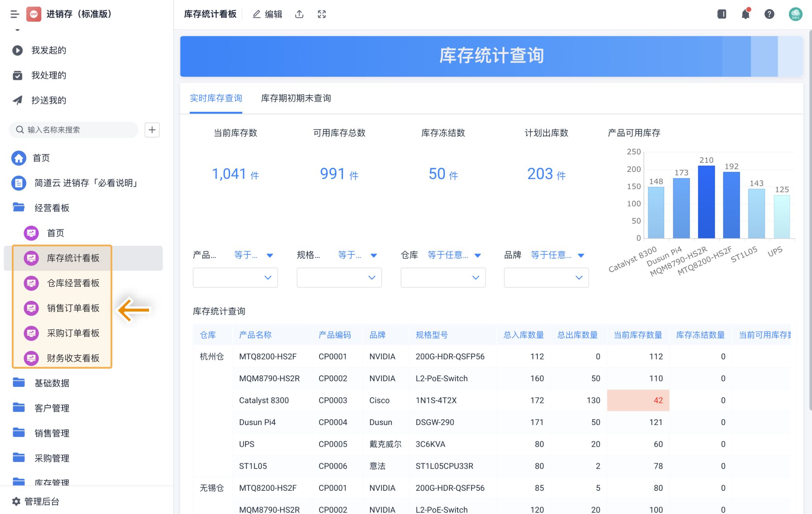Screen dimensions: 812x514
Task: Open 管理后台 settings gear
Action: 16,501
